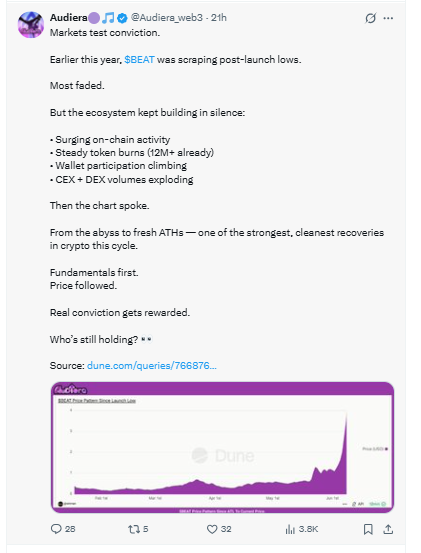This screenshot has height=553, width=421.
Task: Click the Grok explain icon
Action: tap(371, 18)
